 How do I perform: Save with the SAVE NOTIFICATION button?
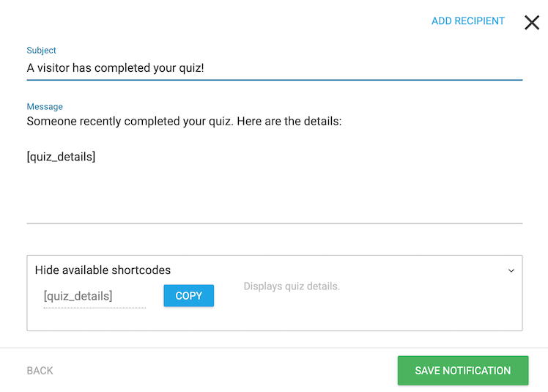click(462, 371)
